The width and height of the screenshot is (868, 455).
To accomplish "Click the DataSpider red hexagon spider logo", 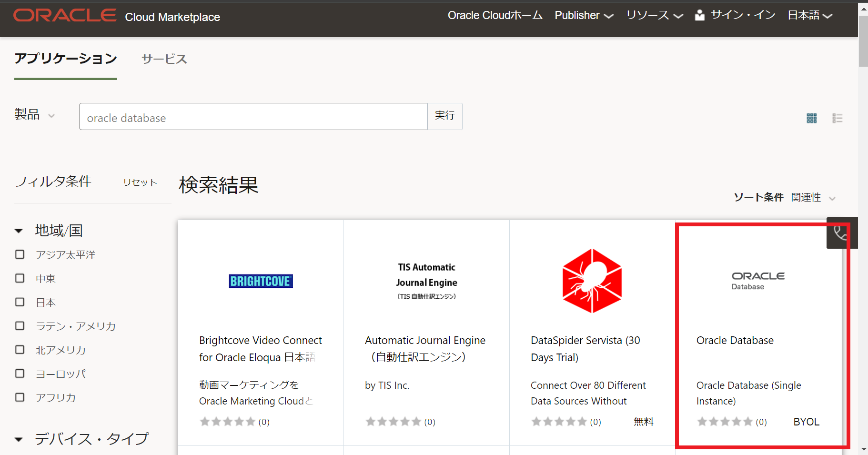I will [x=592, y=281].
